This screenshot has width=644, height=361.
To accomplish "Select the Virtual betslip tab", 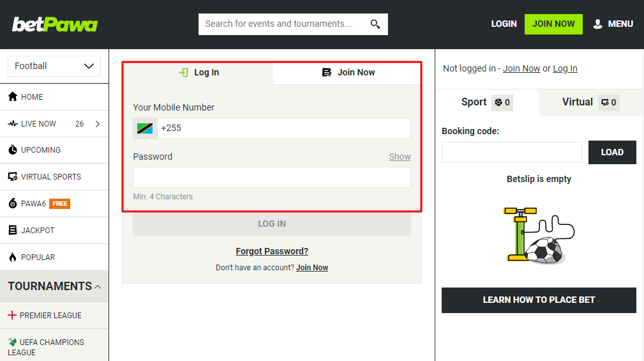I will [591, 102].
